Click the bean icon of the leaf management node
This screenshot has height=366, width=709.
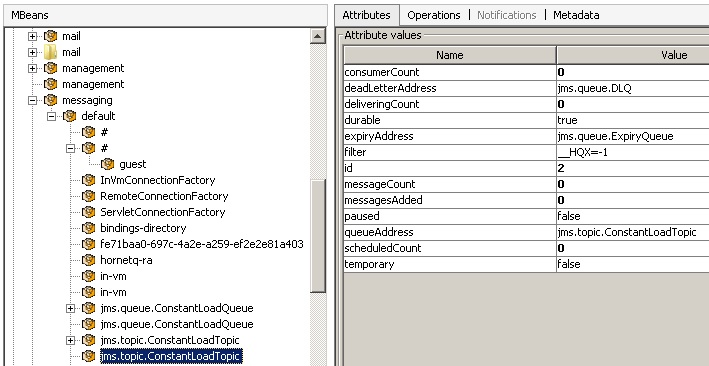point(51,84)
